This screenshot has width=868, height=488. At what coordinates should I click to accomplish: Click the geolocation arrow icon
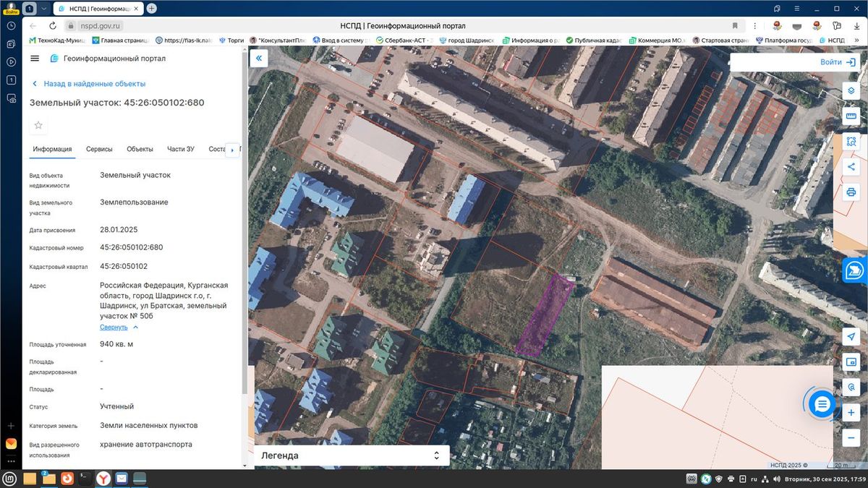click(851, 336)
